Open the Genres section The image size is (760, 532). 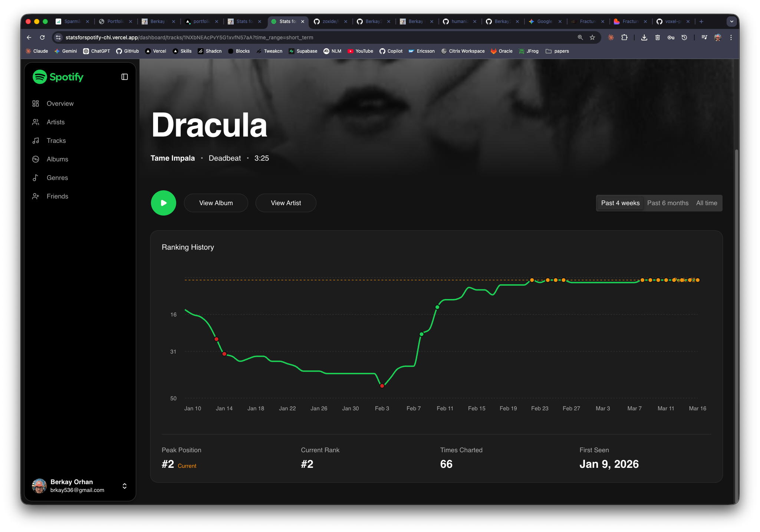(x=57, y=177)
